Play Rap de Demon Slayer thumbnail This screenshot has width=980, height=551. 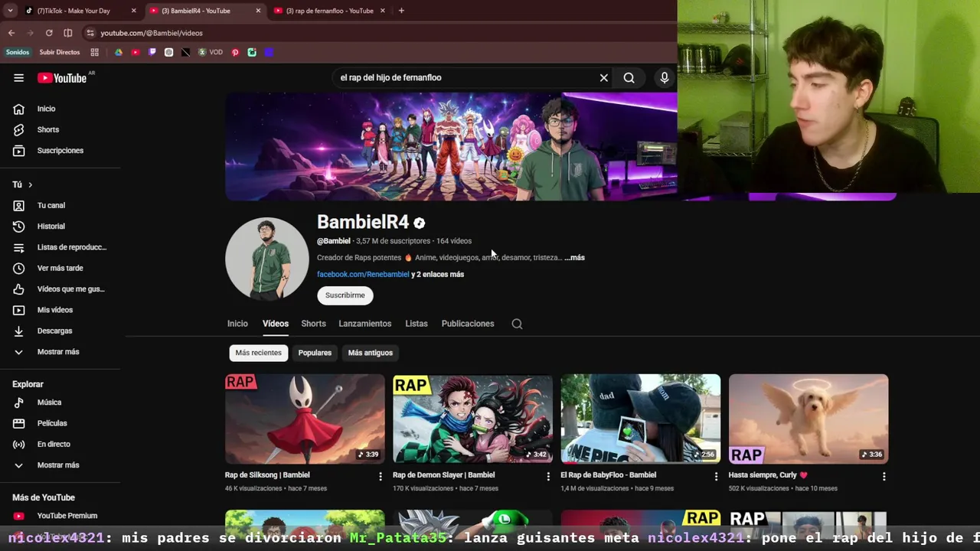(x=472, y=419)
